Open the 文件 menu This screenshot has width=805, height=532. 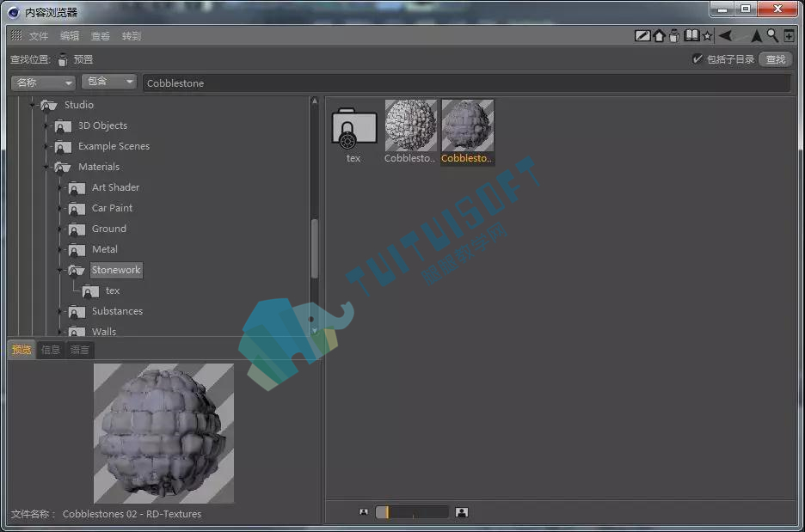[x=39, y=36]
